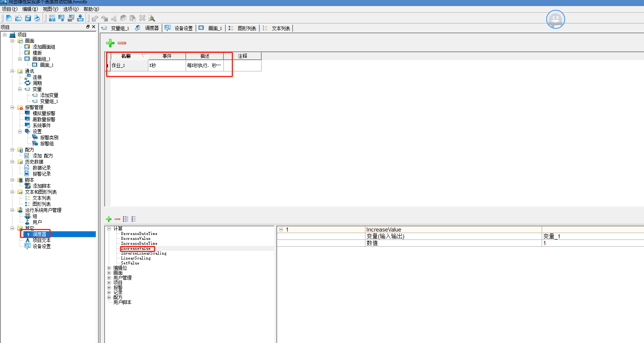The image size is (644, 343).
Task: Select 调度器 in the project tree
Action: pyautogui.click(x=39, y=234)
